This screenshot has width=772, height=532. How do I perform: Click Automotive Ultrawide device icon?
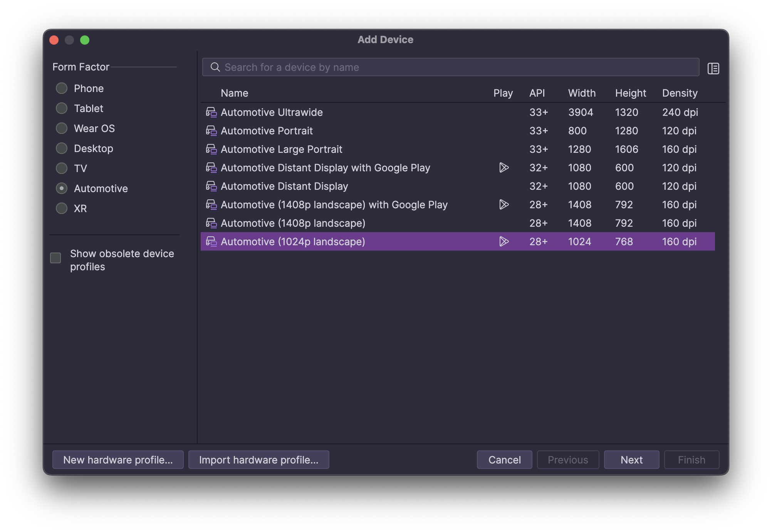coord(211,112)
